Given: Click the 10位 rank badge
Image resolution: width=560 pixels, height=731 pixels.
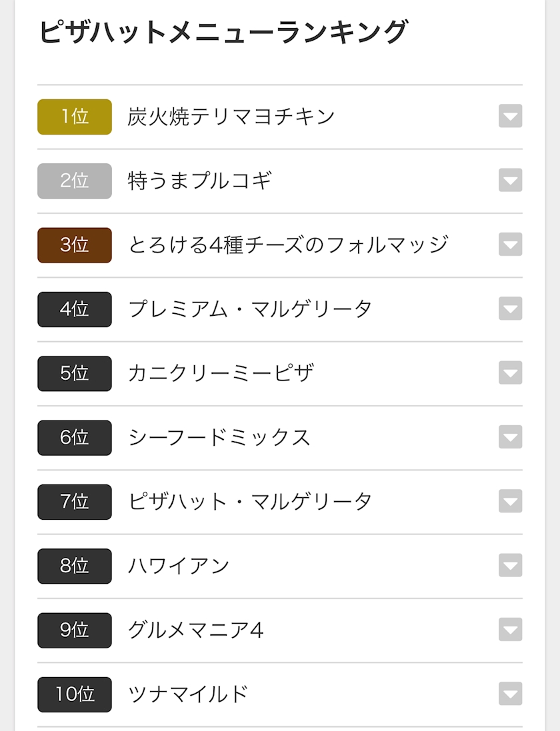Looking at the screenshot, I should (x=75, y=694).
